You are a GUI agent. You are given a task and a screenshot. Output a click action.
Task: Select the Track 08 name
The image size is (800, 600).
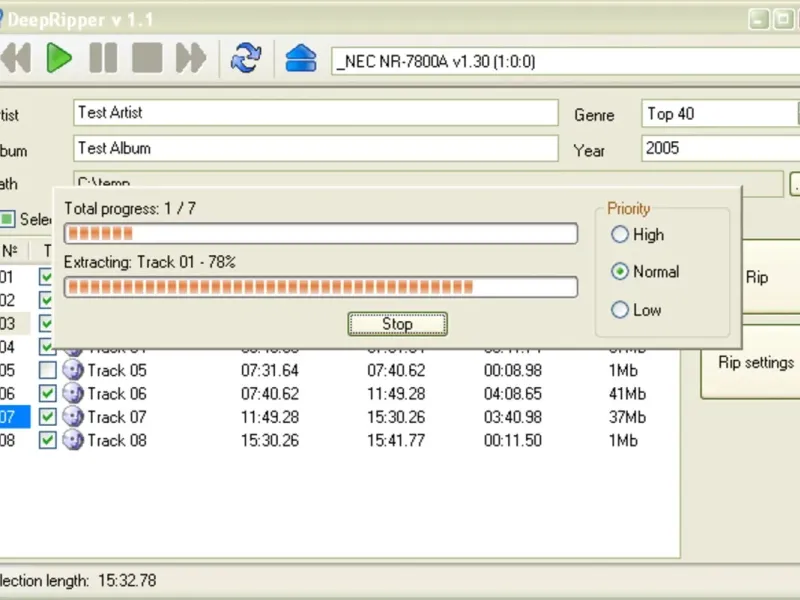click(x=117, y=440)
